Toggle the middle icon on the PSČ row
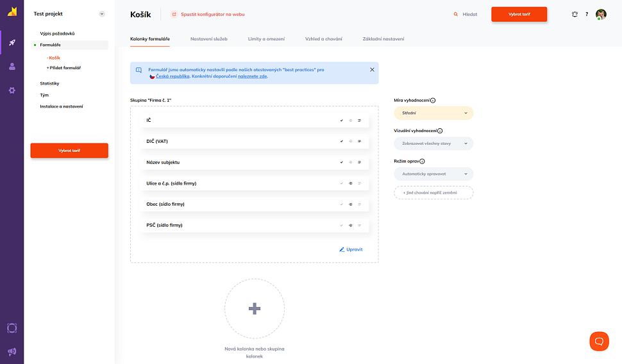The height and width of the screenshot is (364, 622). tap(351, 226)
